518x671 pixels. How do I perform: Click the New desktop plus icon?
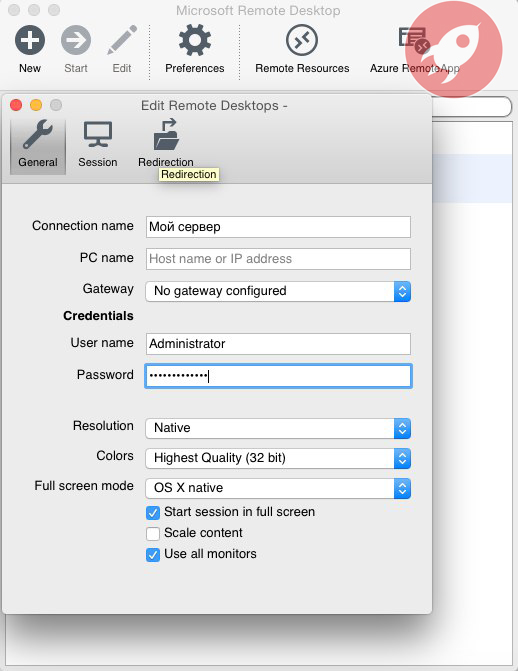(30, 40)
